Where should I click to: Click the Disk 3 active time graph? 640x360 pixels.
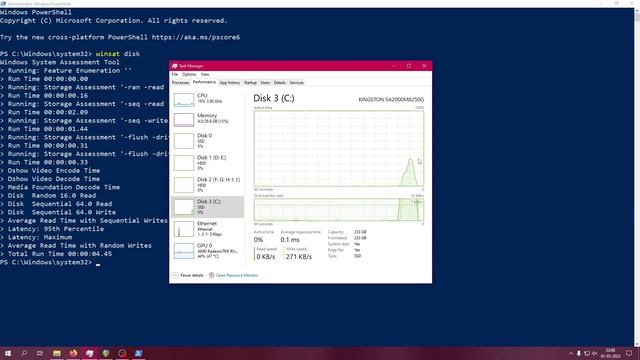[x=339, y=148]
